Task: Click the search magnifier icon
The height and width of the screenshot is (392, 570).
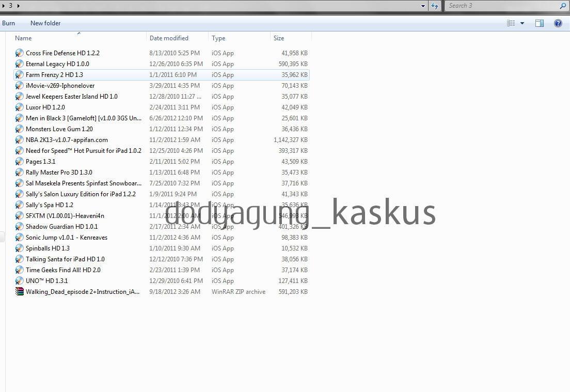Action: click(x=563, y=6)
